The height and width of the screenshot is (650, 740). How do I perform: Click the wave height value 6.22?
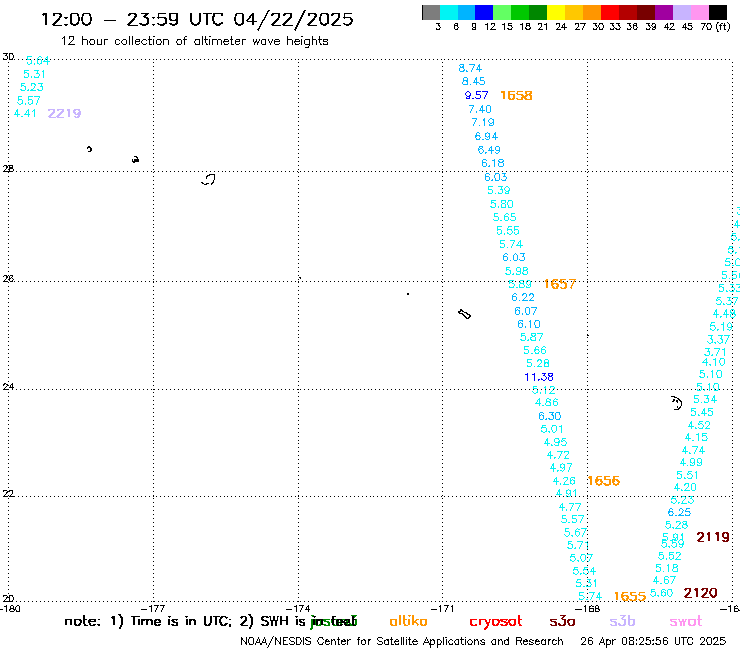point(523,297)
